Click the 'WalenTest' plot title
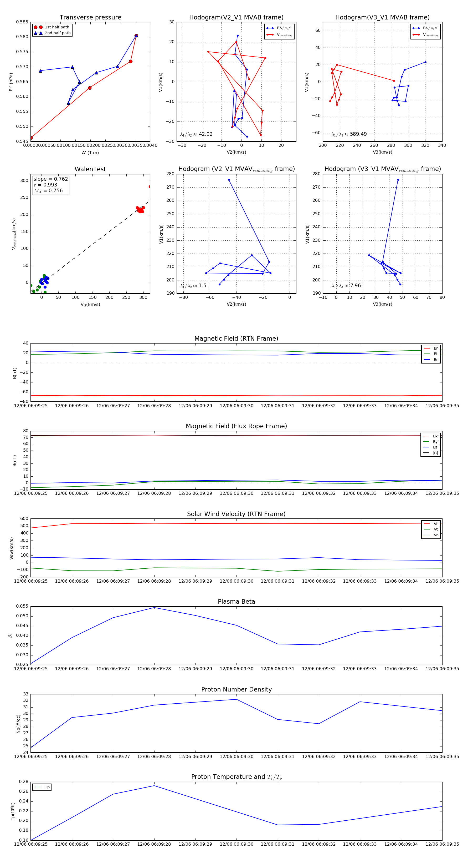Screen dimensions: 473x868 [x=90, y=169]
